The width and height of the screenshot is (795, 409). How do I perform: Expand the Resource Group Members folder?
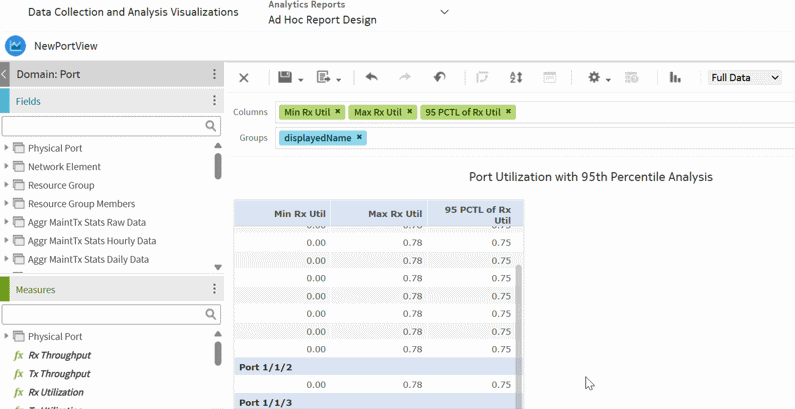pyautogui.click(x=6, y=203)
